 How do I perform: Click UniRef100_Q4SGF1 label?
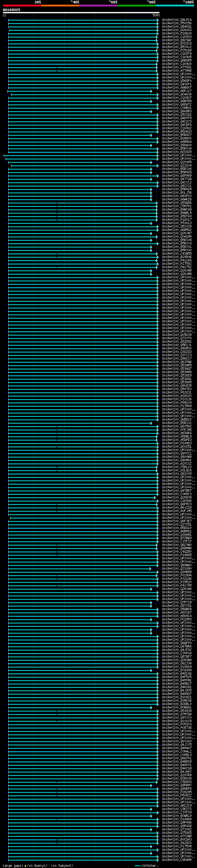[x=176, y=84]
